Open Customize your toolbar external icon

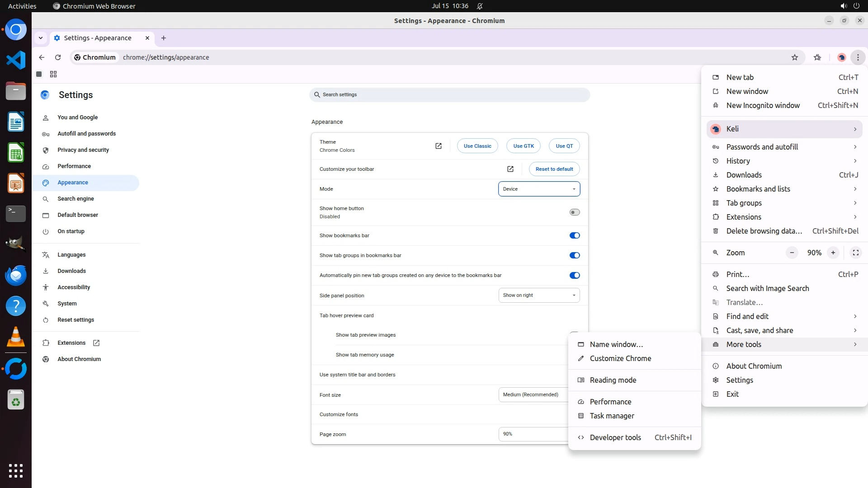510,169
